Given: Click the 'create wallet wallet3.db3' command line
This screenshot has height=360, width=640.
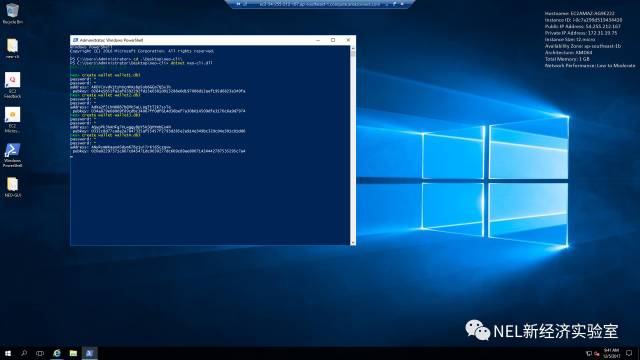Looking at the screenshot, I should (105, 115).
